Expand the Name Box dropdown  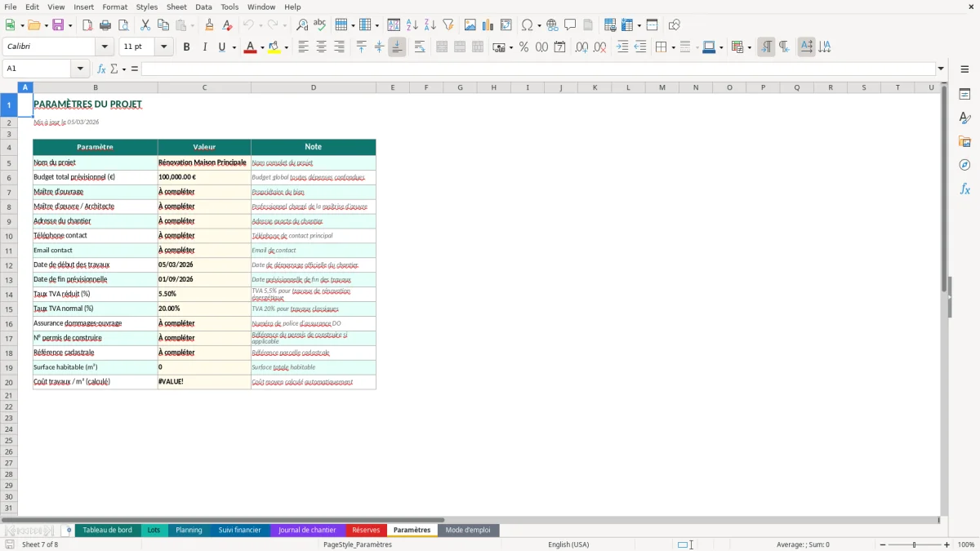point(81,69)
